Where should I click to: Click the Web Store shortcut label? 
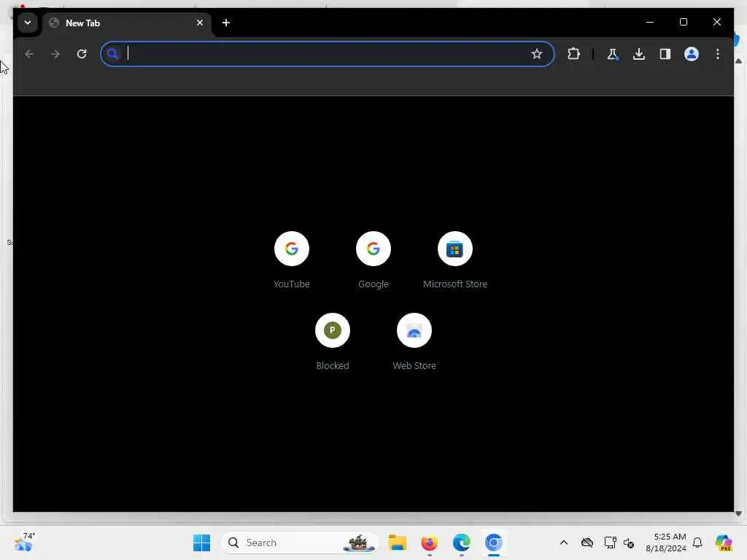414,366
